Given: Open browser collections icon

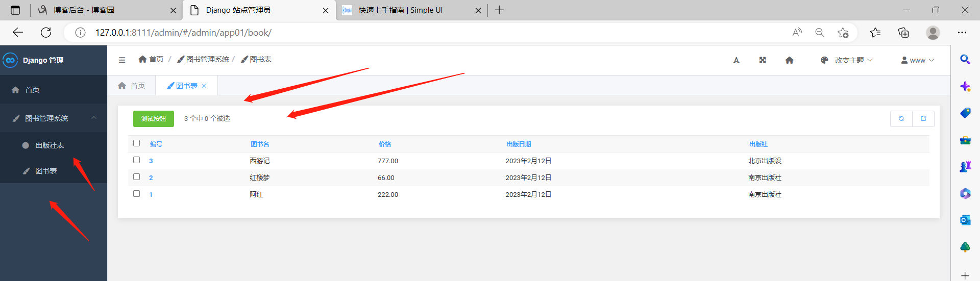Looking at the screenshot, I should 903,33.
